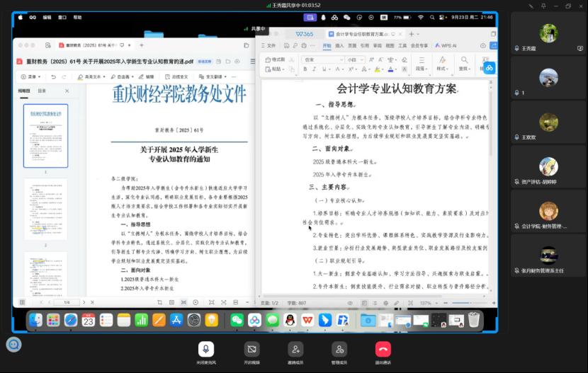
Task: Toggle bold formatting in WPS ribbon
Action: tap(305, 69)
